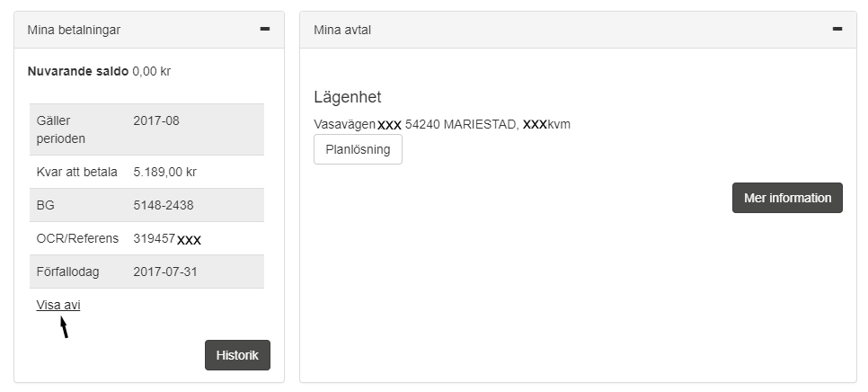
Task: Click the Gäller perioden row label
Action: click(x=59, y=129)
